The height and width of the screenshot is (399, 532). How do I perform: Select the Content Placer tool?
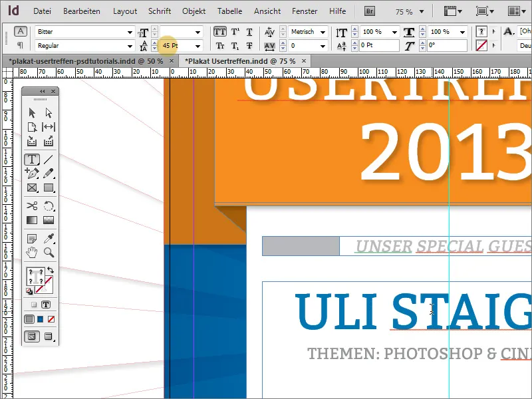click(x=49, y=141)
